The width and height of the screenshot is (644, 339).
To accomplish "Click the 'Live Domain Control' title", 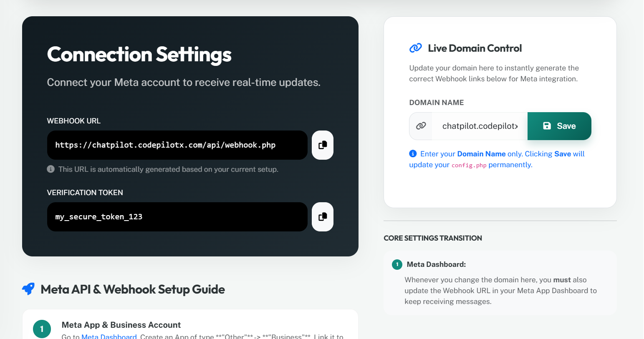I will point(475,48).
